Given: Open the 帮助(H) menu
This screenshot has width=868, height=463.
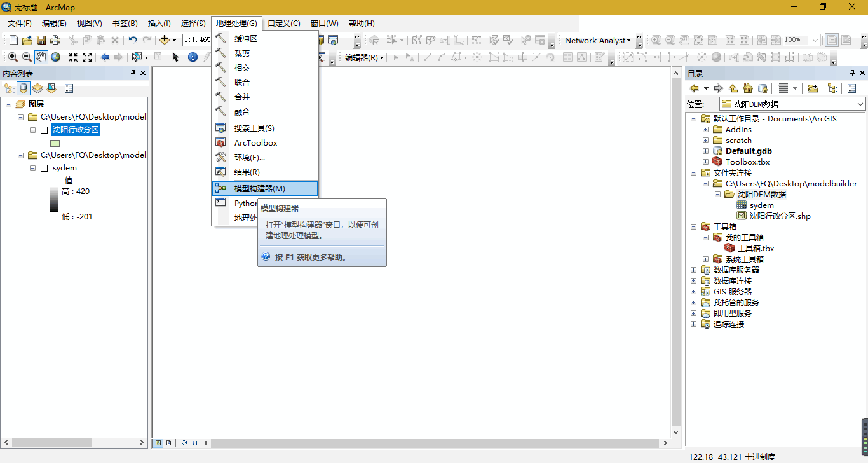Looking at the screenshot, I should coord(362,23).
